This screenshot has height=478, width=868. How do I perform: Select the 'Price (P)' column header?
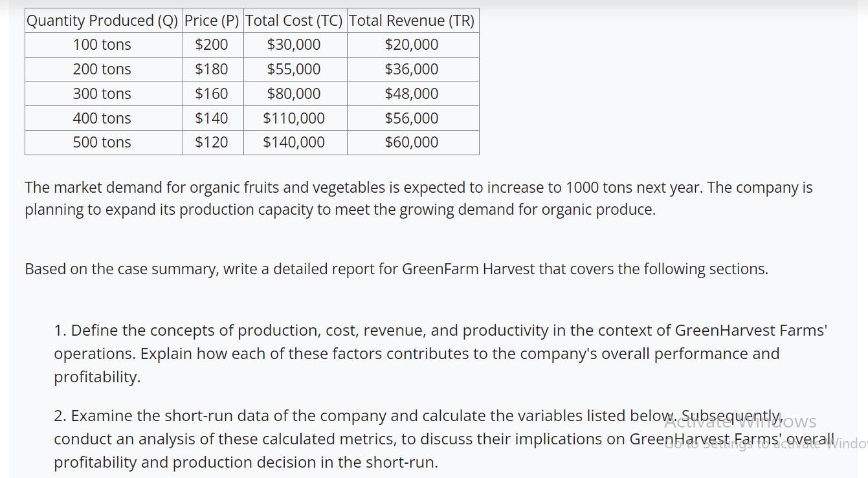(212, 21)
